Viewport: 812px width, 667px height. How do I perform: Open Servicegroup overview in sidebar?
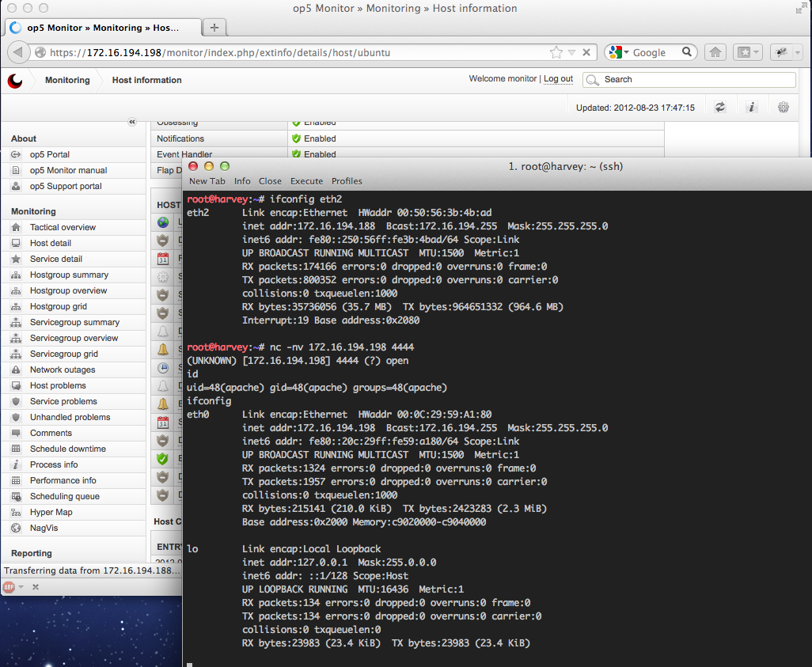coord(74,338)
